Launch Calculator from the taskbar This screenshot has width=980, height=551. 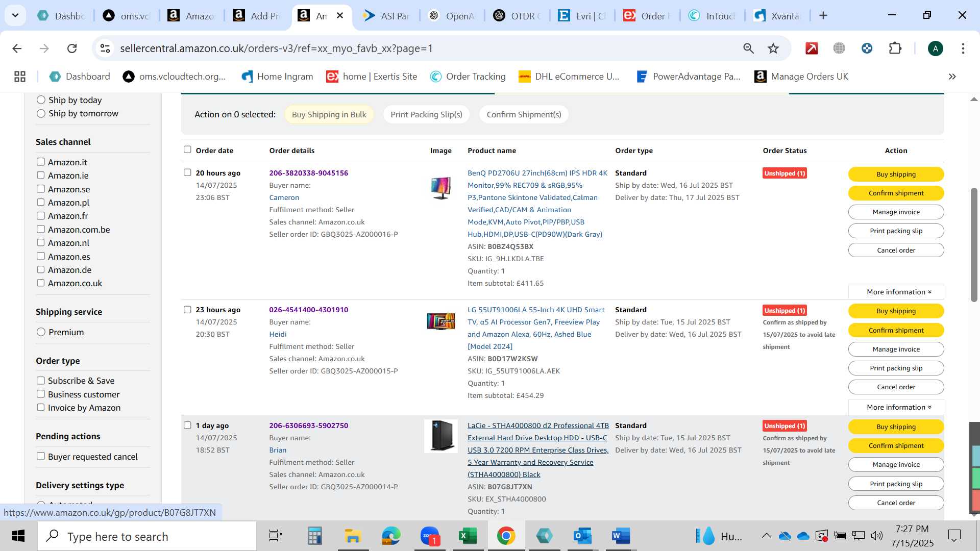314,536
